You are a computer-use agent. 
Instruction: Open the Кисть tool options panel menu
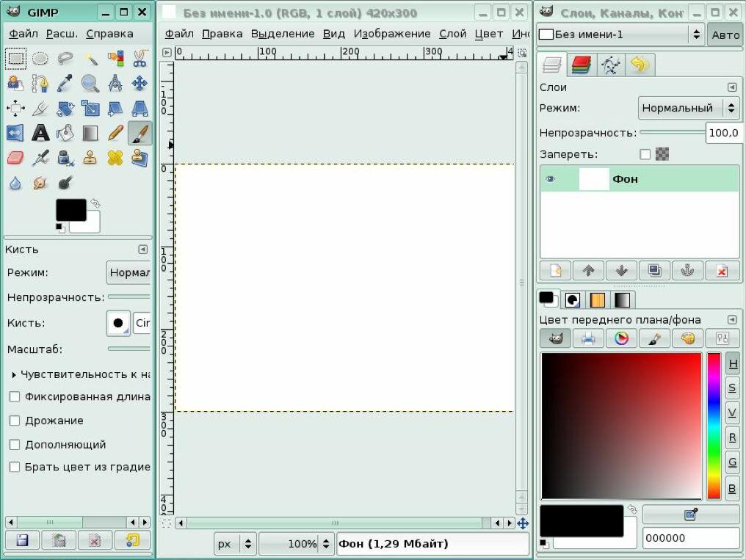click(142, 250)
